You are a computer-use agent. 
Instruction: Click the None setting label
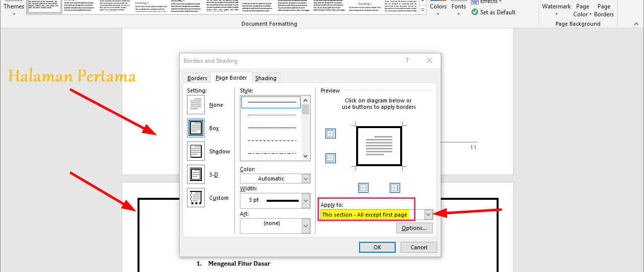click(x=216, y=105)
